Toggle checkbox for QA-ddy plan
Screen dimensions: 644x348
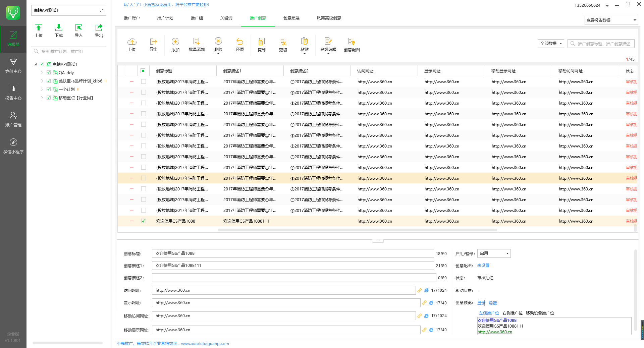(x=49, y=72)
